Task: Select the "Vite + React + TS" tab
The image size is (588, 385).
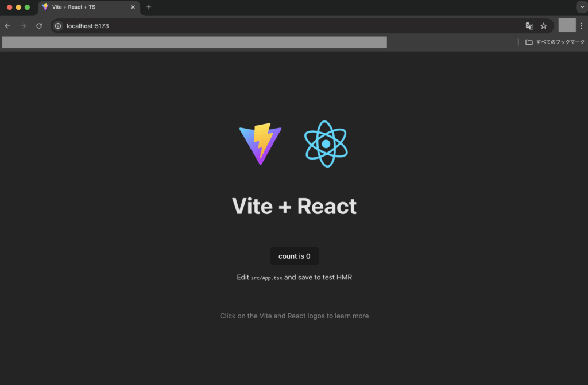Action: (x=80, y=7)
